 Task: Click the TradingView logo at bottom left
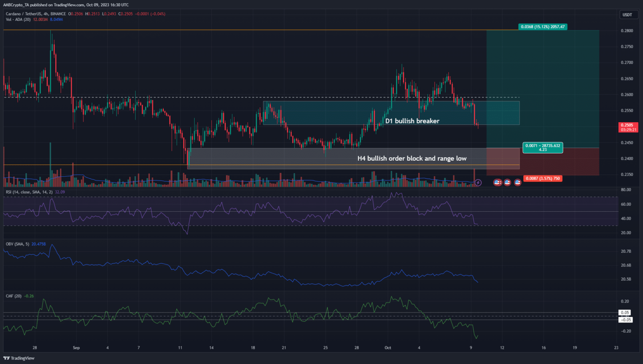pos(19,358)
